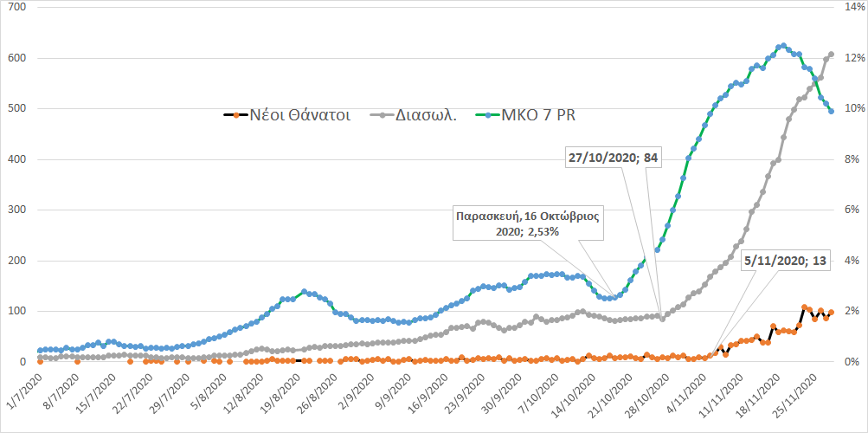This screenshot has height=433, width=868.
Task: Select the 27/10/2020; 84 data label
Action: [613, 158]
